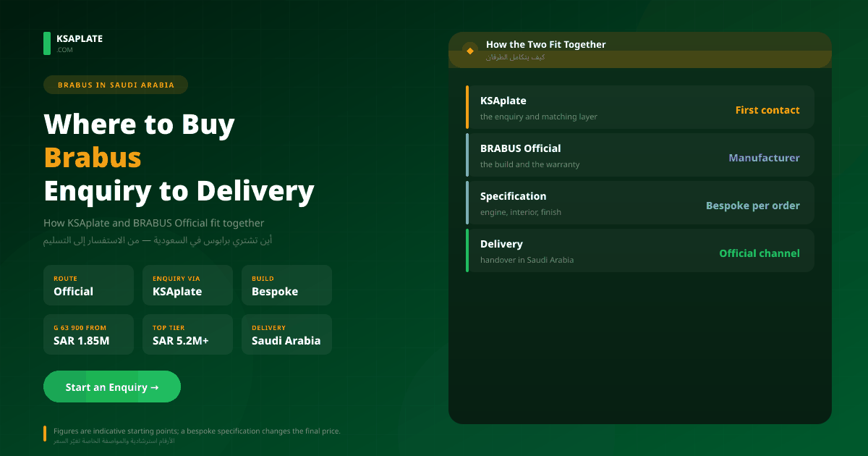
Task: Click the Where to Buy headline
Action: pyautogui.click(x=140, y=124)
